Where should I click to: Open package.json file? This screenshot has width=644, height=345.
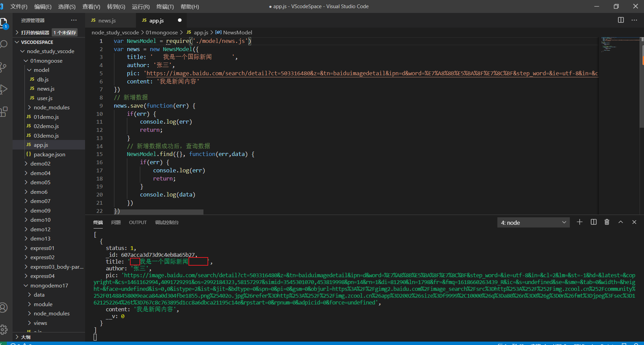coord(49,154)
